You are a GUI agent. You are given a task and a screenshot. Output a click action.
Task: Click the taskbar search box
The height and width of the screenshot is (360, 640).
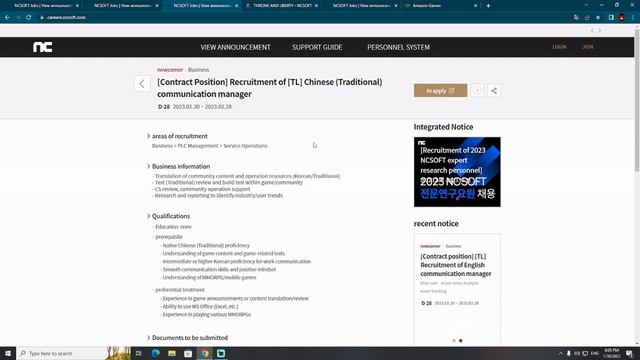click(x=61, y=353)
